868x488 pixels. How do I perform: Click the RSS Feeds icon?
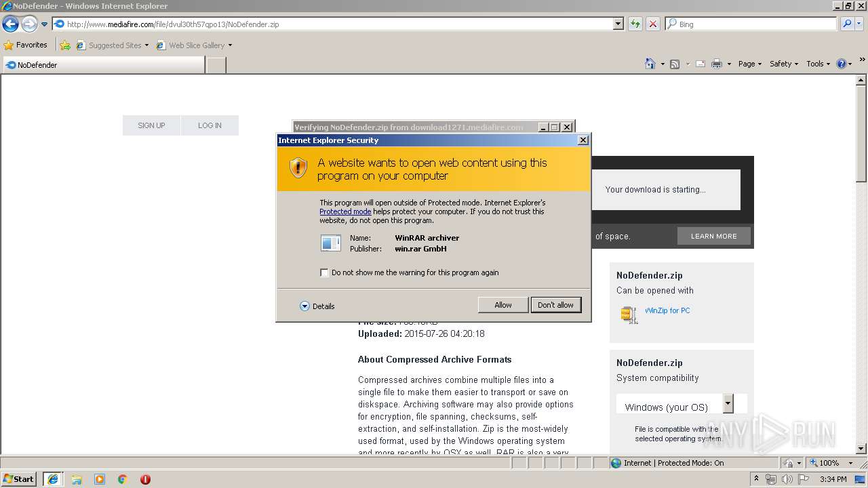[x=675, y=64]
